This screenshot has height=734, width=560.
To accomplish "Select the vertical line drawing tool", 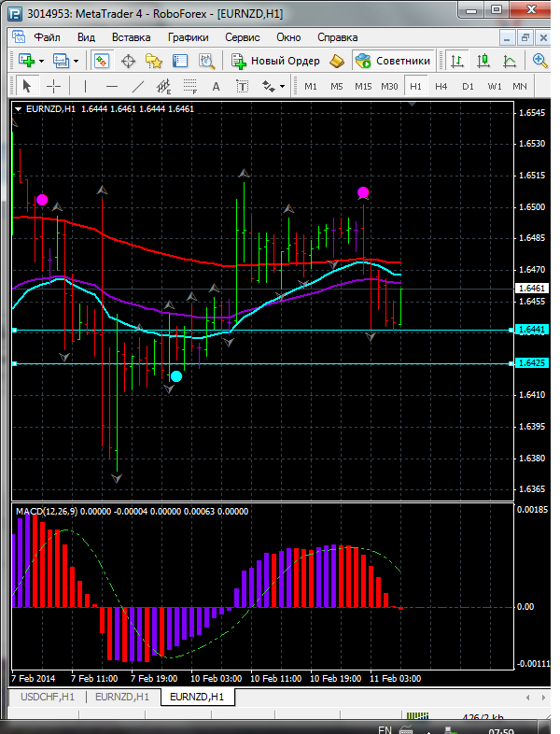I will (x=85, y=86).
